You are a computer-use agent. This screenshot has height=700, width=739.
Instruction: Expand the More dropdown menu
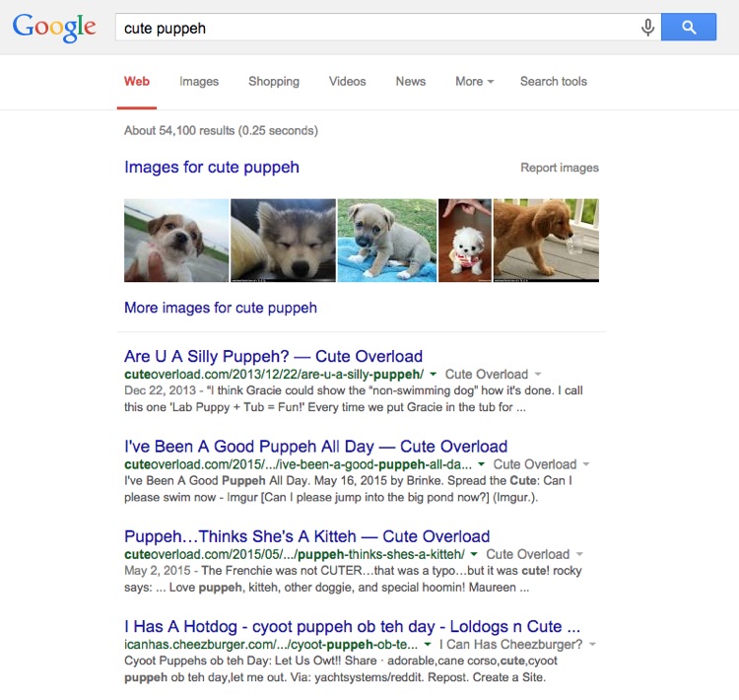(x=474, y=81)
